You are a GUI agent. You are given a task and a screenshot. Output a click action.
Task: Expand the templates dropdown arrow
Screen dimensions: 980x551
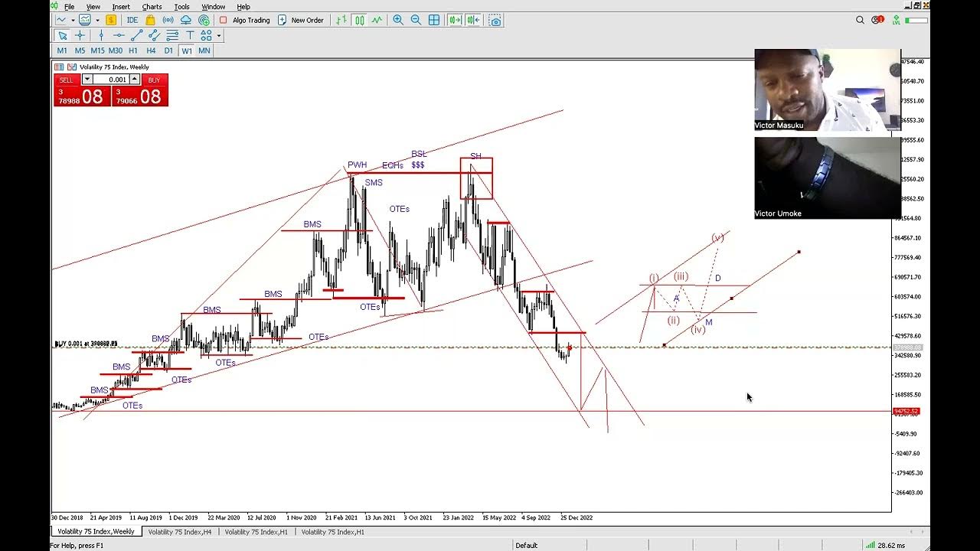[x=96, y=20]
